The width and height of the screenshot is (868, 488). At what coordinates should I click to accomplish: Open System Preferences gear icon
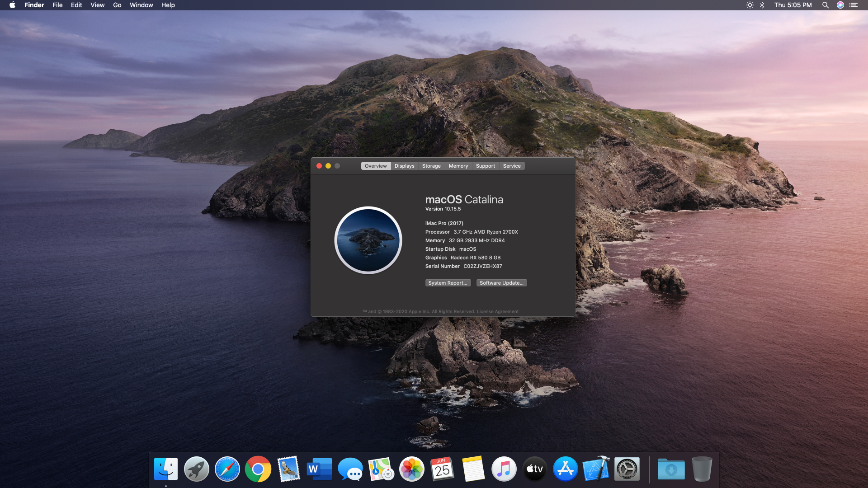point(627,469)
